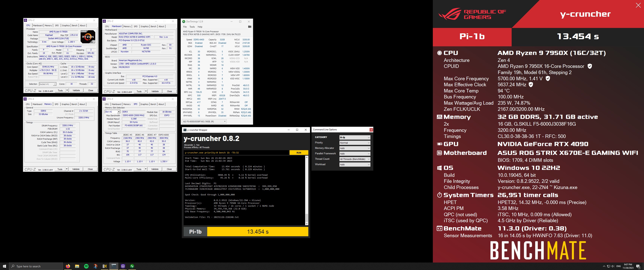Switch to CPU tab in CPU-Z SPD window
The image size is (644, 270).
(x=107, y=104)
